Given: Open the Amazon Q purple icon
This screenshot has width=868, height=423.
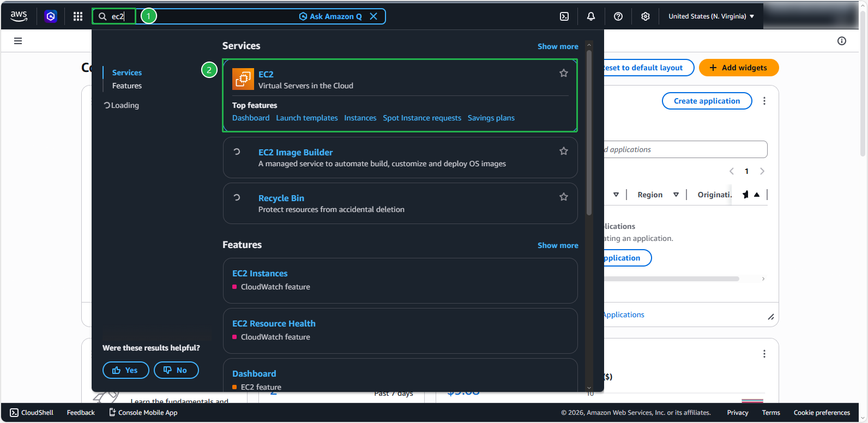Looking at the screenshot, I should click(x=51, y=16).
